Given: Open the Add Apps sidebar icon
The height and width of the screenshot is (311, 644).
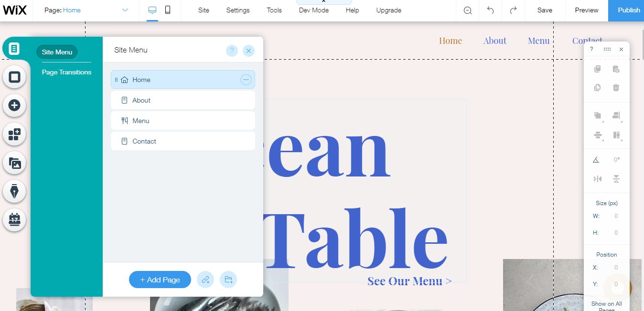Looking at the screenshot, I should click(x=14, y=135).
